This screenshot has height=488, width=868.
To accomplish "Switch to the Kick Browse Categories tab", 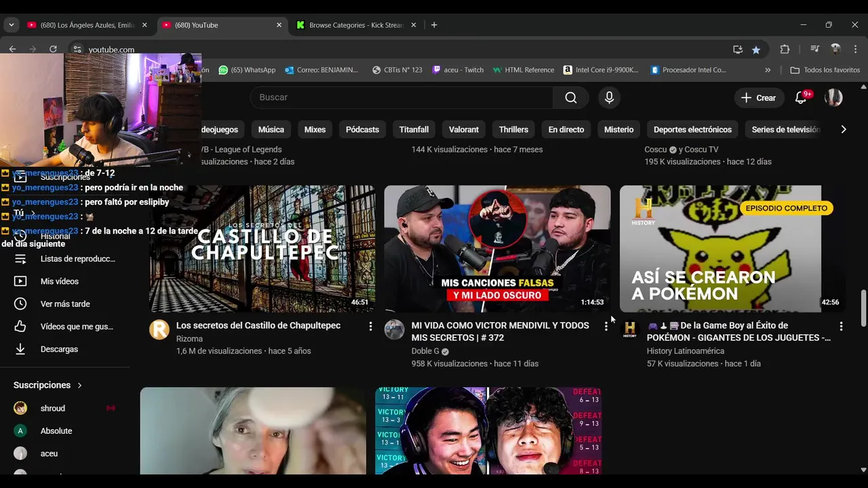I will (356, 25).
